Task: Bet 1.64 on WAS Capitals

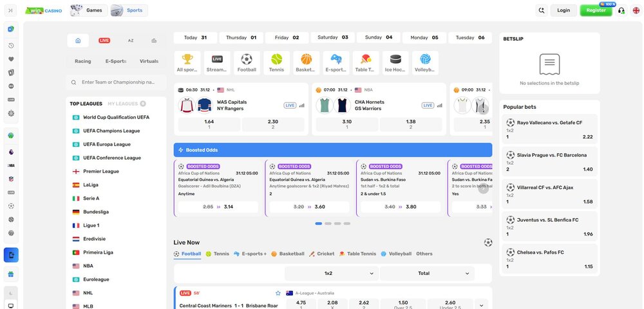Action: [209, 124]
